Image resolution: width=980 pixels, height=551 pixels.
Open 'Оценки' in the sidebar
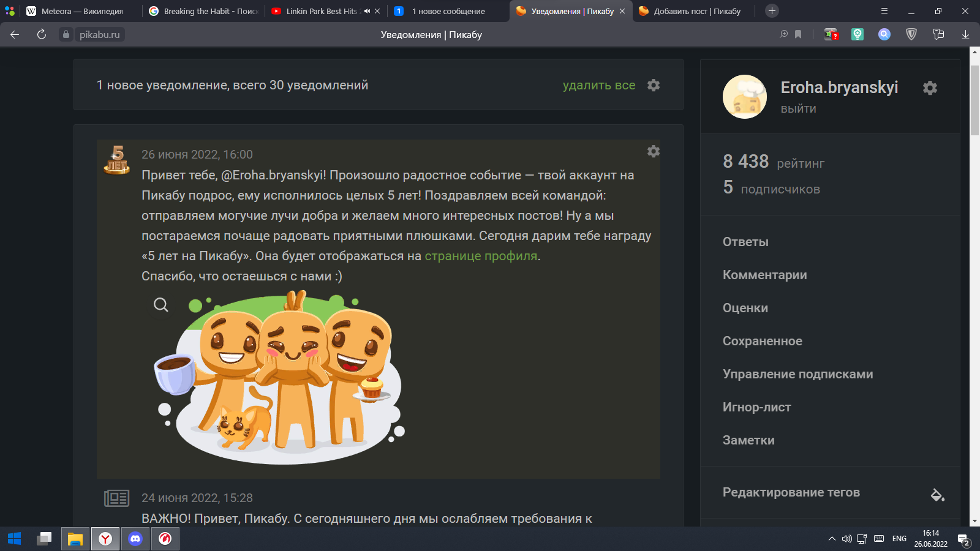point(745,308)
